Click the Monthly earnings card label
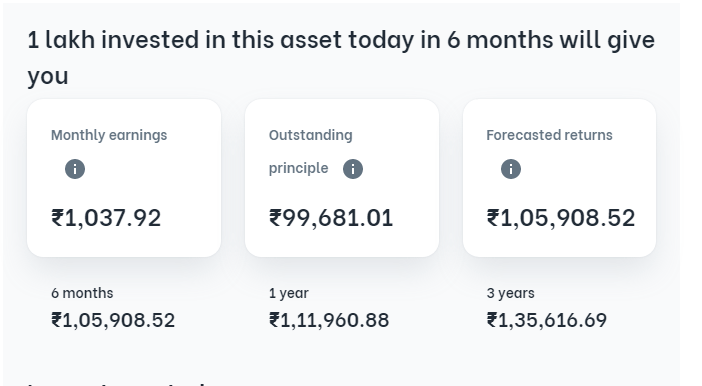The height and width of the screenshot is (386, 702). (109, 135)
